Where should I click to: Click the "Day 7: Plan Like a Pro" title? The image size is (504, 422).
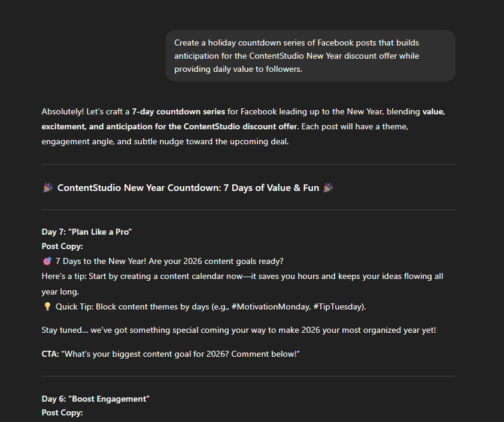(x=86, y=232)
